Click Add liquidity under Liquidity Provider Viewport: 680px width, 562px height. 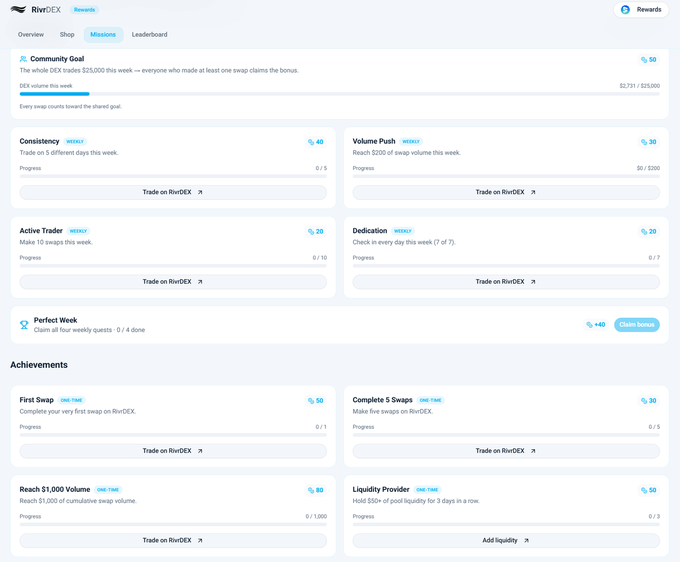click(x=506, y=541)
